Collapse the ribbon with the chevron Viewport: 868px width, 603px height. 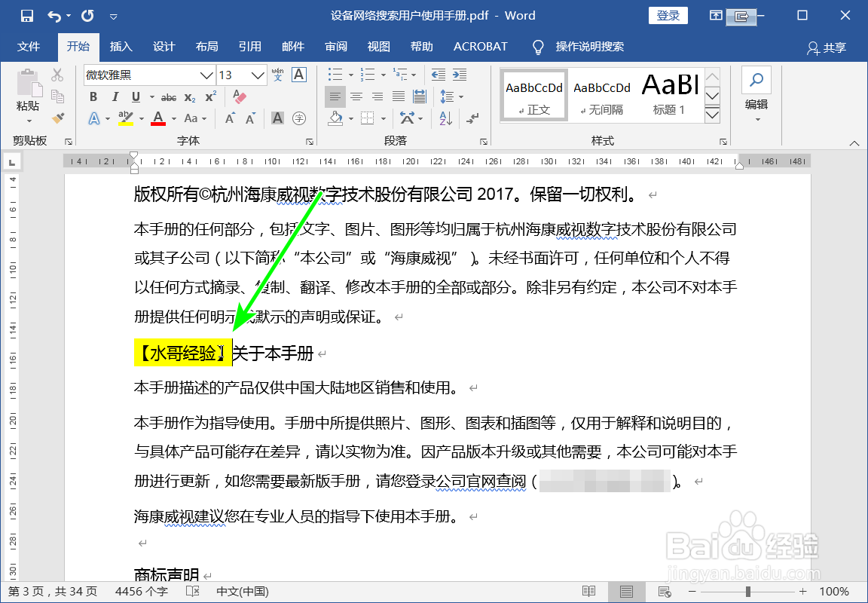tap(854, 143)
